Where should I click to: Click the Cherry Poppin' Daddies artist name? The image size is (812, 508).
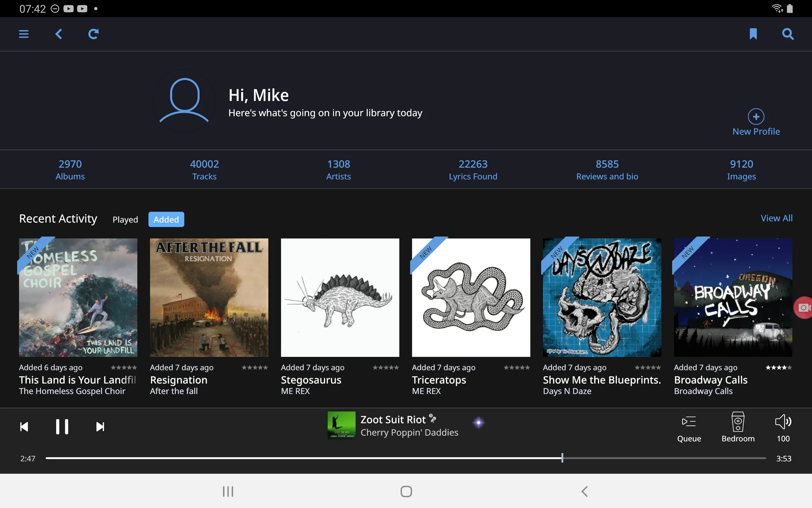tap(409, 432)
